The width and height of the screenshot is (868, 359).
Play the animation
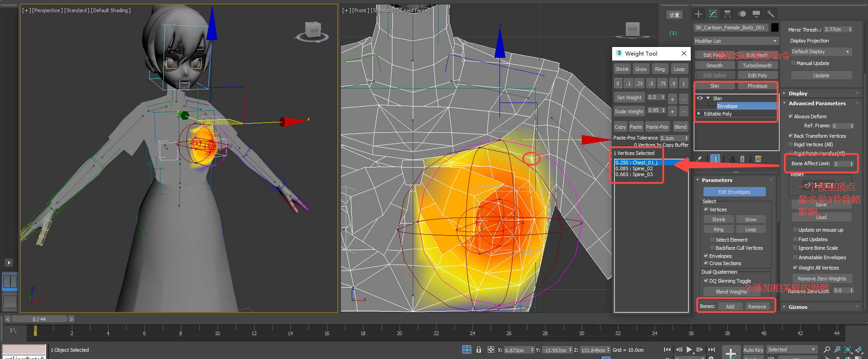pyautogui.click(x=689, y=350)
